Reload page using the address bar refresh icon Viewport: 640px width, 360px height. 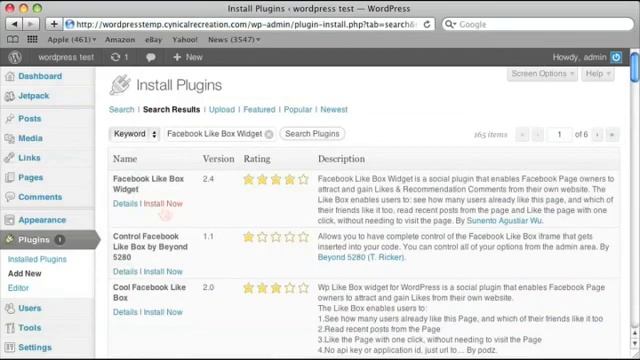click(427, 24)
